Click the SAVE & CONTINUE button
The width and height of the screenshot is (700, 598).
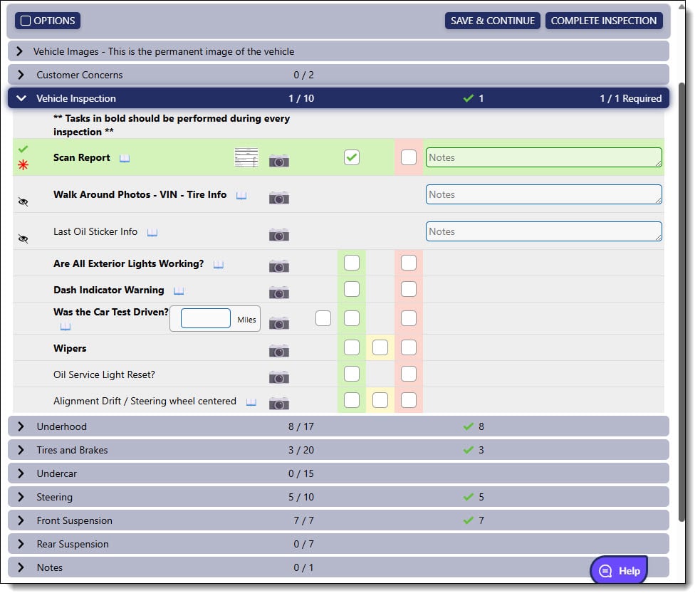492,21
